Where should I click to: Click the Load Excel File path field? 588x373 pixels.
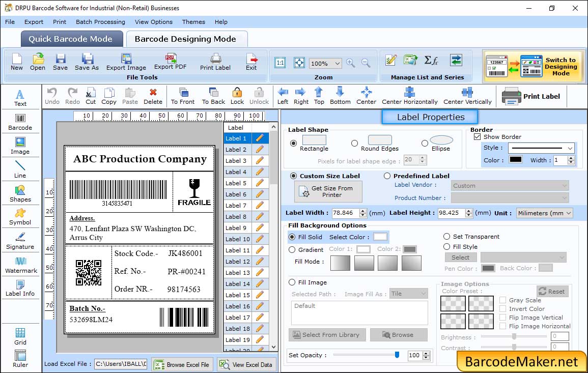coord(120,364)
